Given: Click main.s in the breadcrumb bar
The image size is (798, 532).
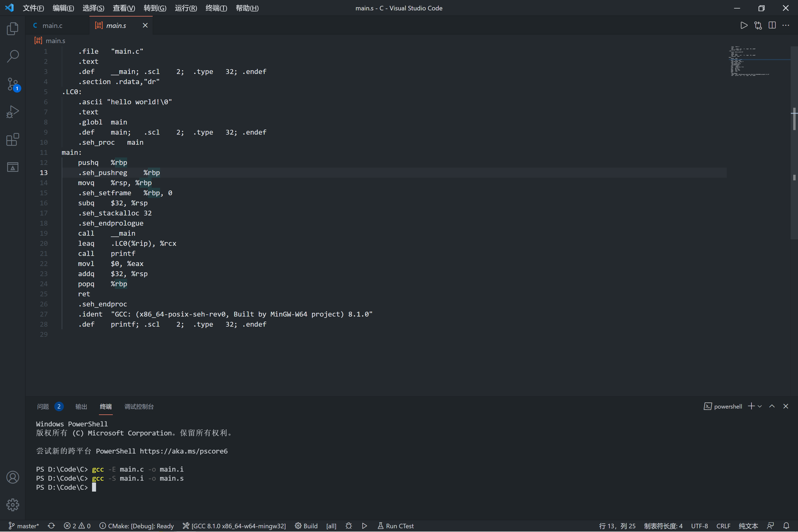Looking at the screenshot, I should click(x=55, y=41).
